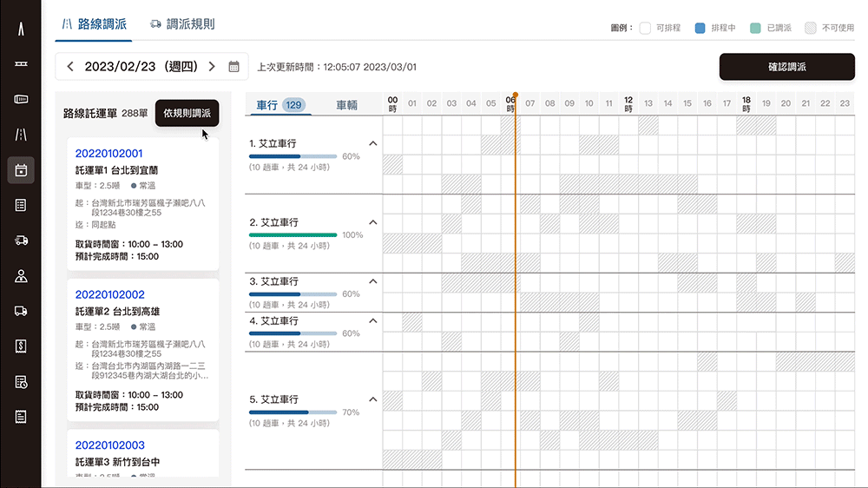This screenshot has width=868, height=488.
Task: Open order link 20220102003
Action: click(109, 445)
